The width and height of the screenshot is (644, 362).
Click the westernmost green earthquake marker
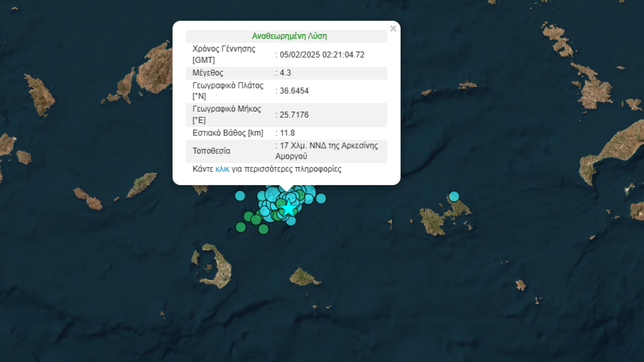240,227
